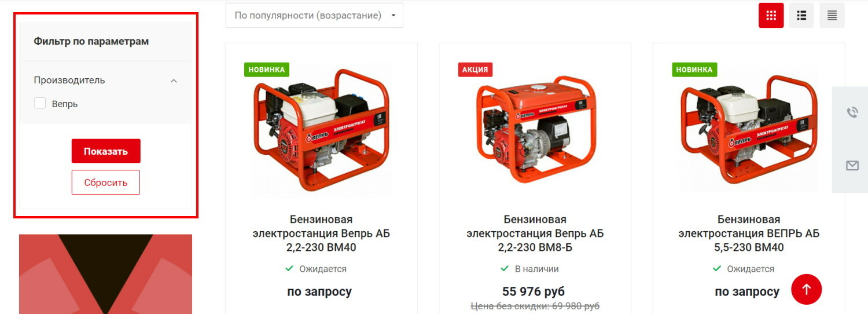Open Вепрь АБ 2,2-230 ВМ8-Б product link

pos(535,233)
